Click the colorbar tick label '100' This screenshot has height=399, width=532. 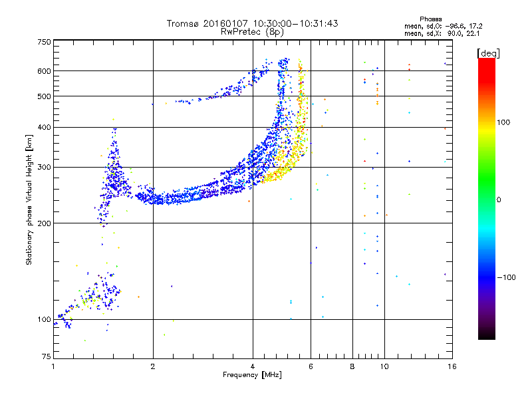point(503,122)
